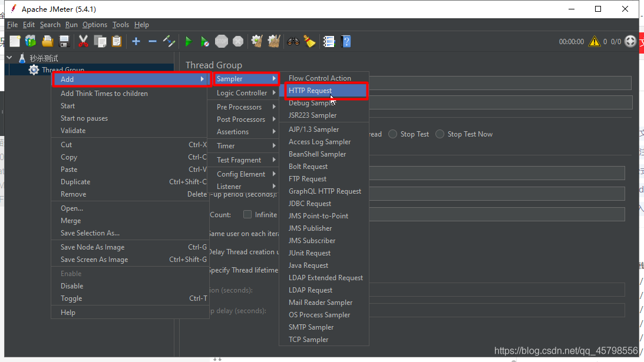Choose Save Node As Image entry
644x362 pixels.
(x=130, y=247)
